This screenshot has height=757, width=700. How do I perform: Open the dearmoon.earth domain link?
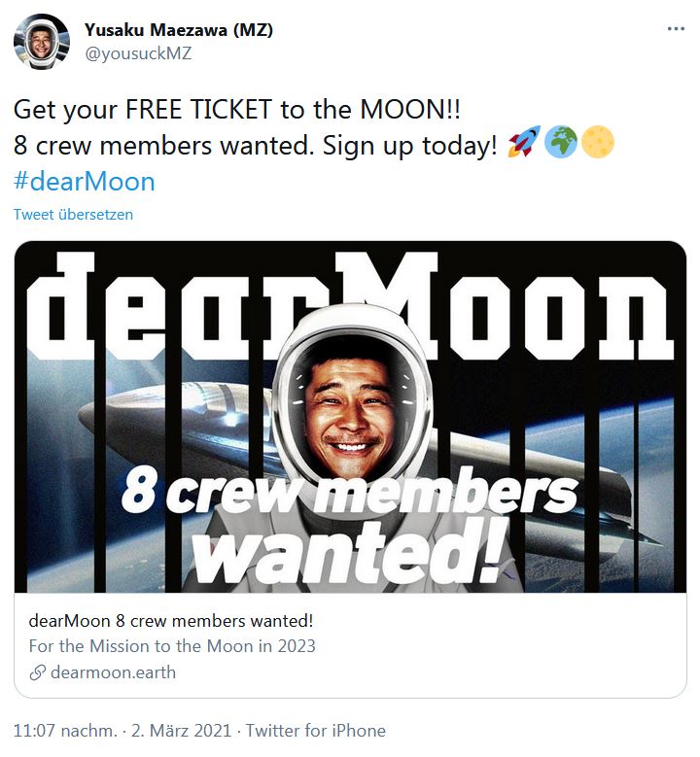[113, 672]
